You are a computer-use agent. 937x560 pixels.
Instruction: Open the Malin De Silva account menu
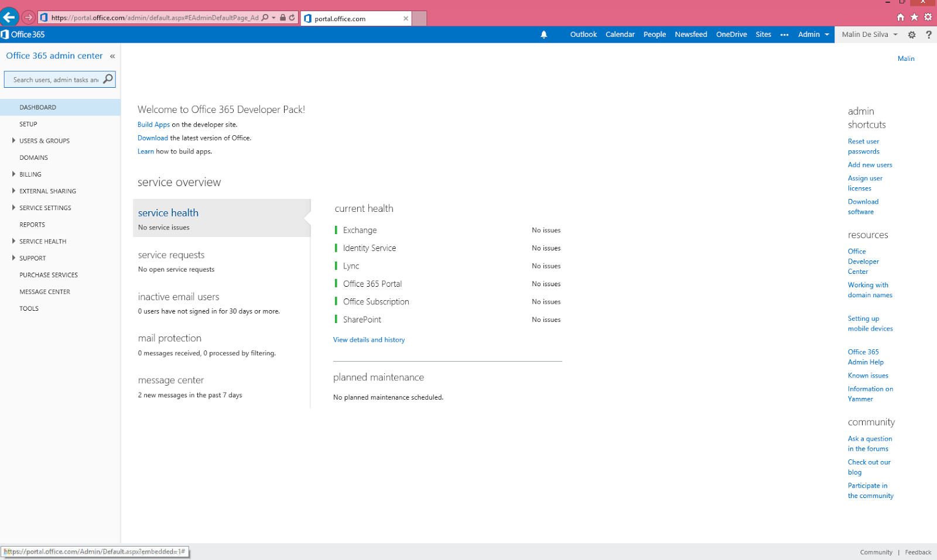pyautogui.click(x=870, y=35)
